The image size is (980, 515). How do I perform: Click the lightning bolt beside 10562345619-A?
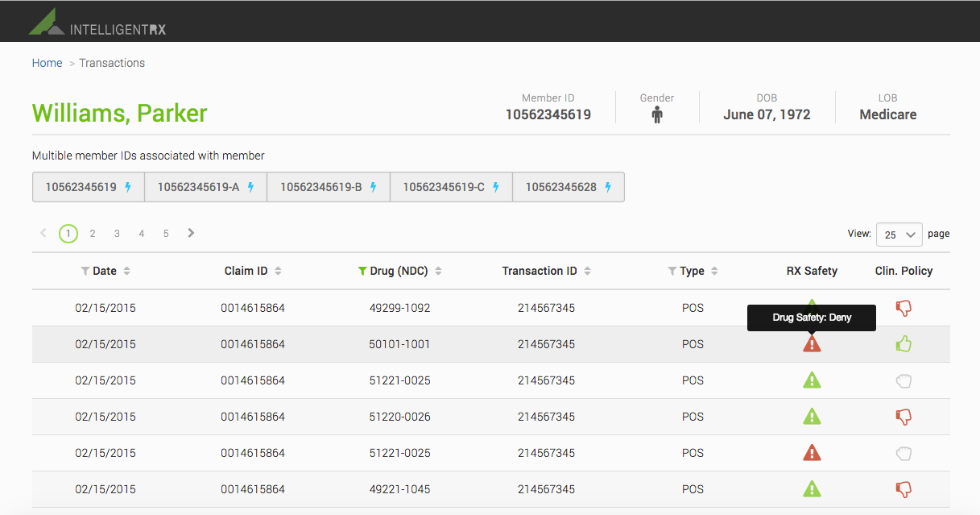coord(250,187)
